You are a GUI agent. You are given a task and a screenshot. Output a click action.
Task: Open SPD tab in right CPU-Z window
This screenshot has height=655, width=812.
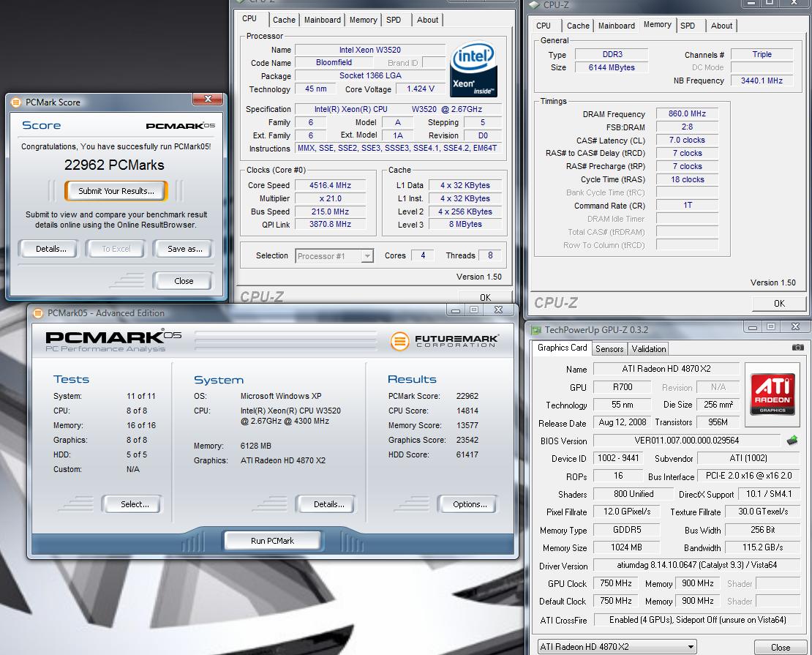(688, 26)
